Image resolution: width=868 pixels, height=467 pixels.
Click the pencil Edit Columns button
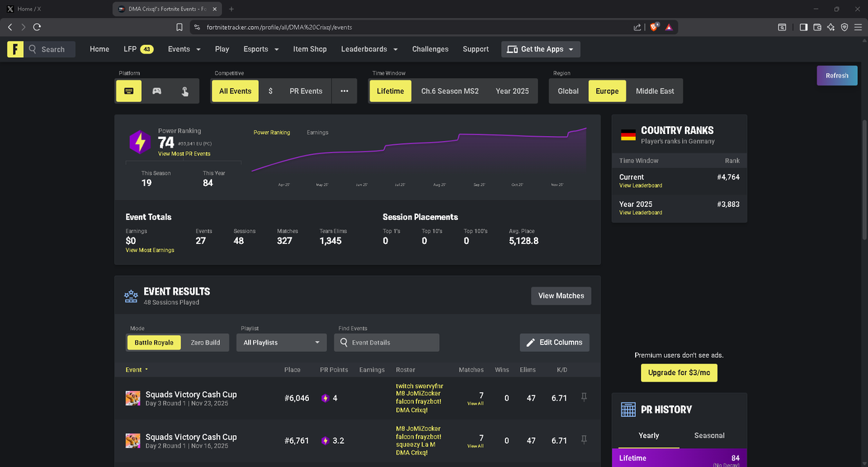click(x=555, y=342)
